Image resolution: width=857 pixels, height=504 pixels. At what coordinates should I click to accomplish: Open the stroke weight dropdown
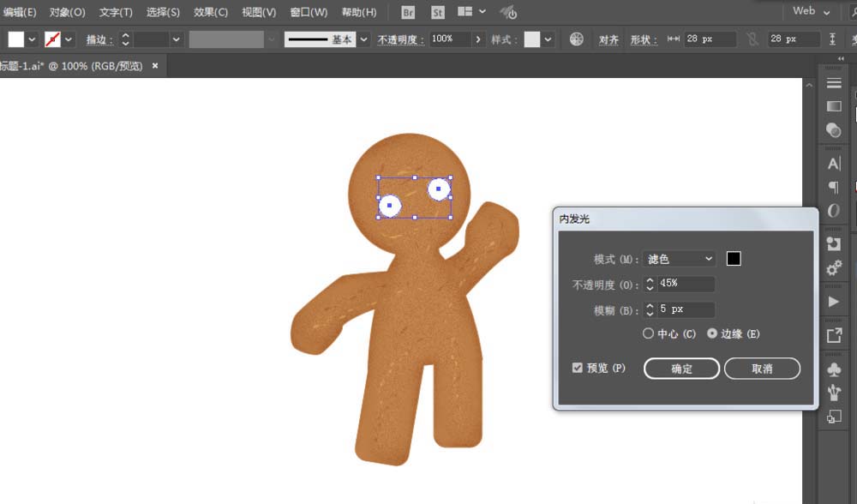(x=176, y=39)
